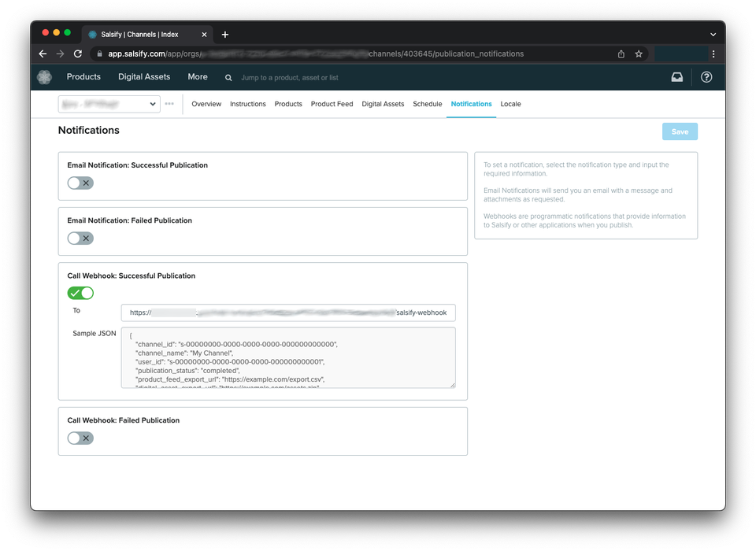The height and width of the screenshot is (551, 756).
Task: Click the webhook To URL field
Action: click(x=287, y=312)
